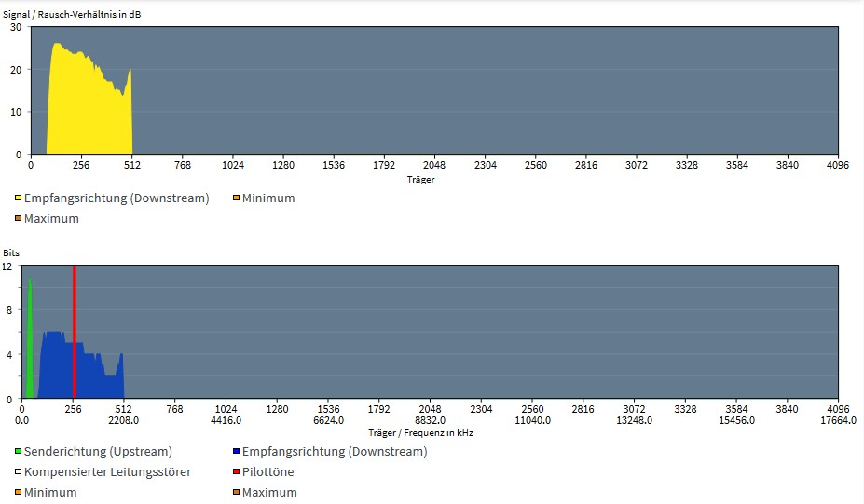Image resolution: width=864 pixels, height=504 pixels.
Task: Click the green Senderichtung (Upstream) legend swatch
Action: point(18,452)
